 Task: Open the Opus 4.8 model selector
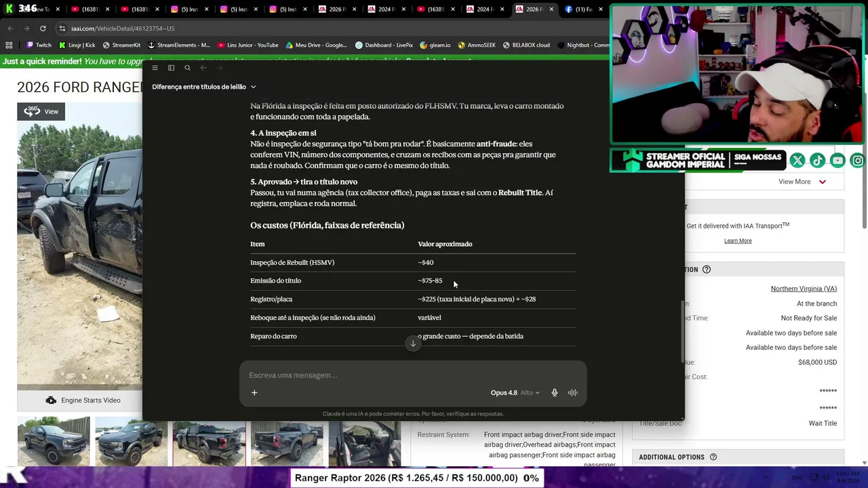point(515,392)
